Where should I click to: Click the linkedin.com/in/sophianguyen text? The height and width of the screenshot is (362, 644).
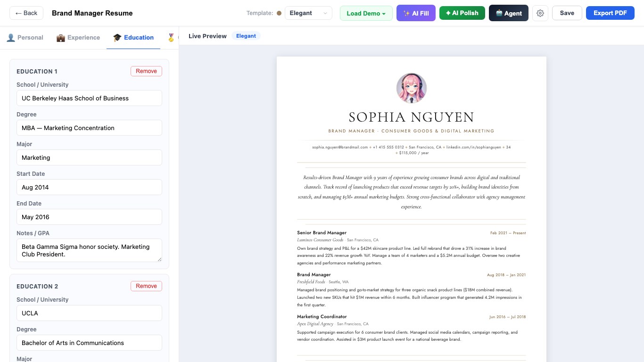[x=474, y=147]
